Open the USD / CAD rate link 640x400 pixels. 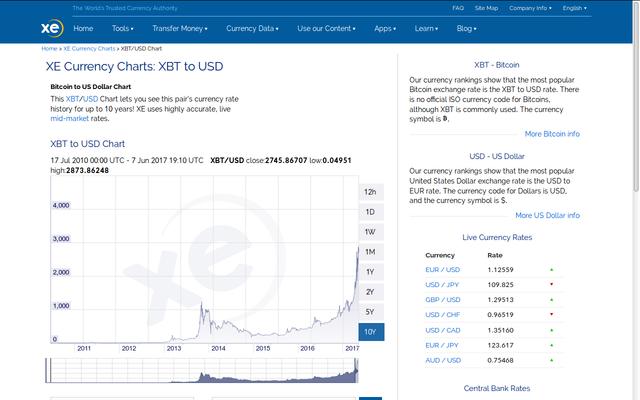pos(443,330)
